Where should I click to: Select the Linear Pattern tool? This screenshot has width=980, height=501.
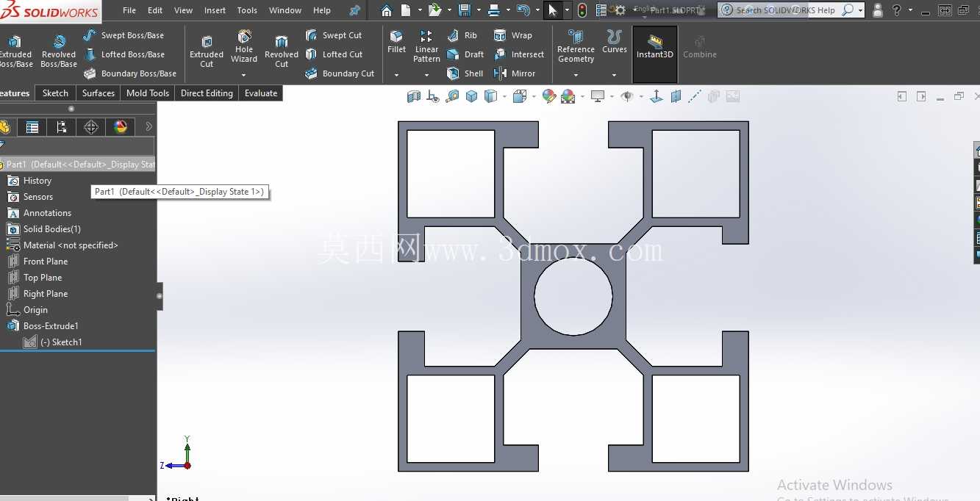point(426,46)
